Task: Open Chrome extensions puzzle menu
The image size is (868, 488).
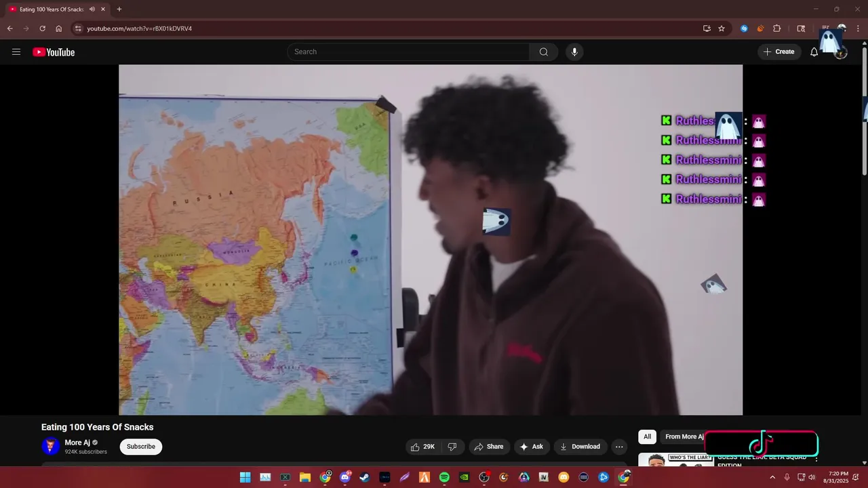Action: coord(777,28)
